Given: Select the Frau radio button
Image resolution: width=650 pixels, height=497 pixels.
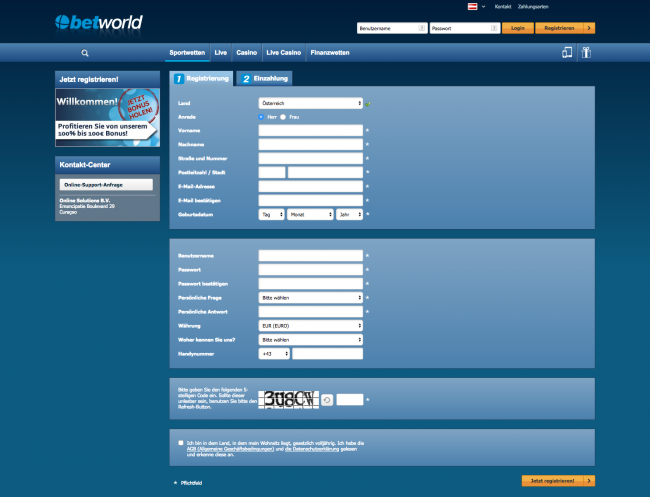Looking at the screenshot, I should (x=283, y=116).
